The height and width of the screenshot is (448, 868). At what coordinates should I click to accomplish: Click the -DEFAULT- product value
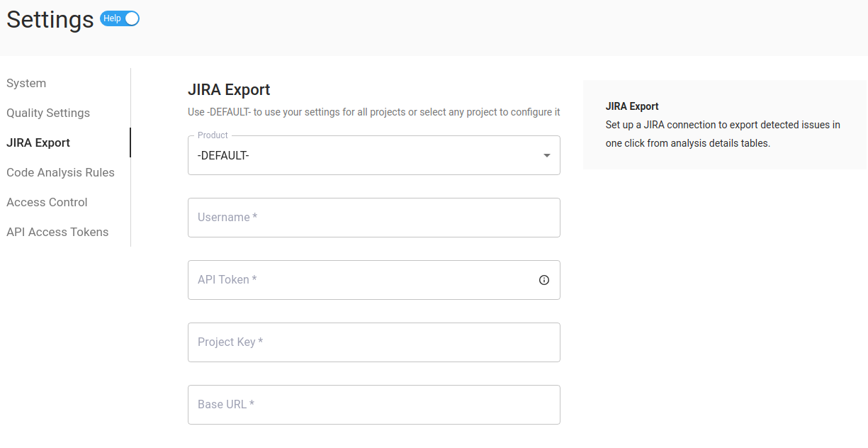[x=223, y=156]
